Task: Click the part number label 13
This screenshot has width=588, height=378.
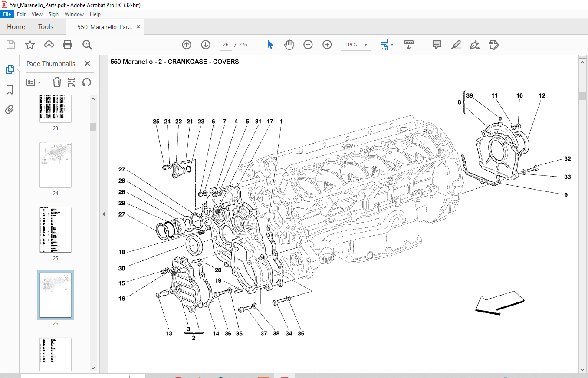Action: point(169,333)
